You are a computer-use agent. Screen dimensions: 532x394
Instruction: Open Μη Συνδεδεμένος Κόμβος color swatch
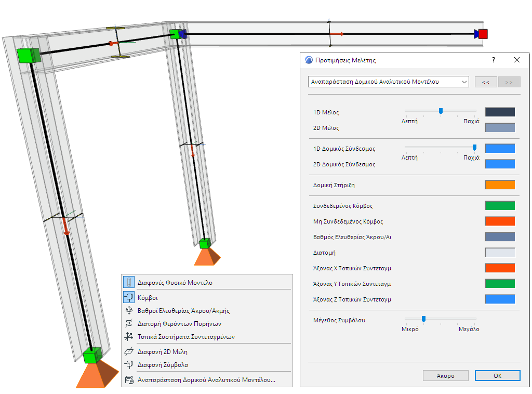pos(500,221)
